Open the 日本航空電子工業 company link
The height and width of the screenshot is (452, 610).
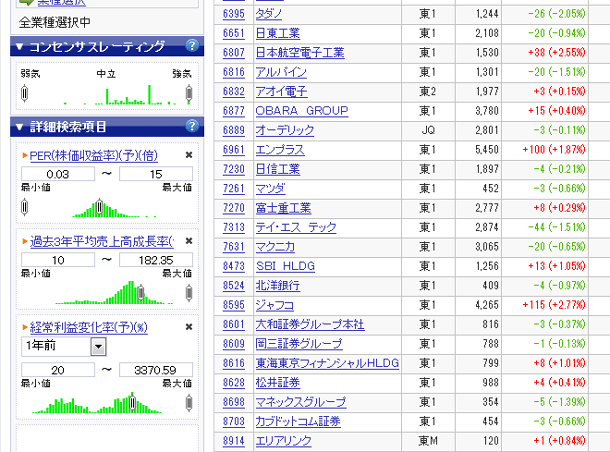pyautogui.click(x=300, y=53)
